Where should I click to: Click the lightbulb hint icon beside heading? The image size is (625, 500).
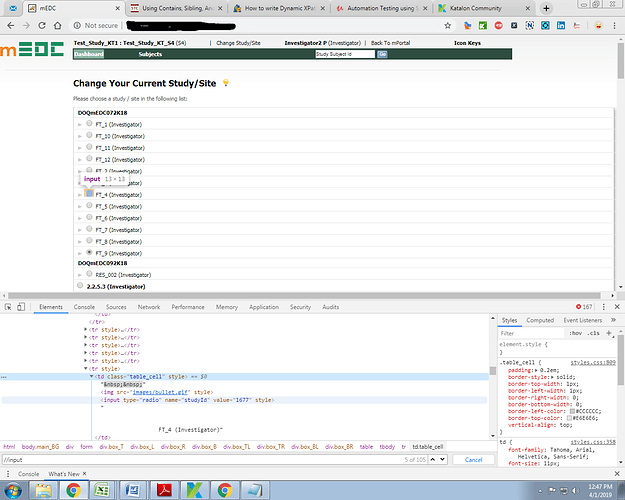pos(226,83)
